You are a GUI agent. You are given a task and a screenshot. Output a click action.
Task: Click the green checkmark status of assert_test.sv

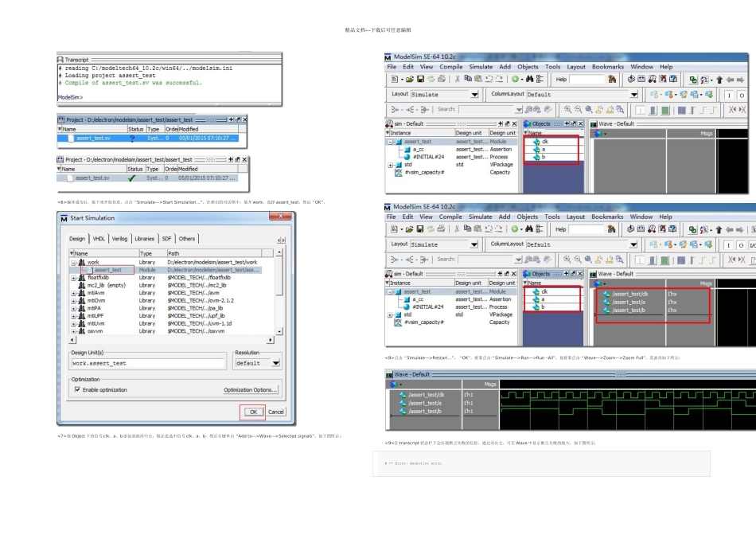click(131, 178)
